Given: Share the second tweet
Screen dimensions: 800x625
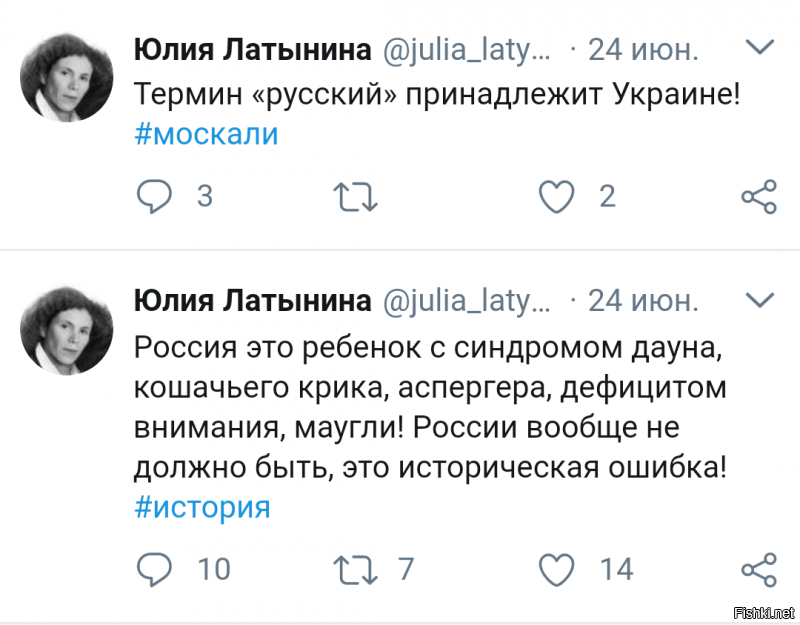Looking at the screenshot, I should click(758, 569).
